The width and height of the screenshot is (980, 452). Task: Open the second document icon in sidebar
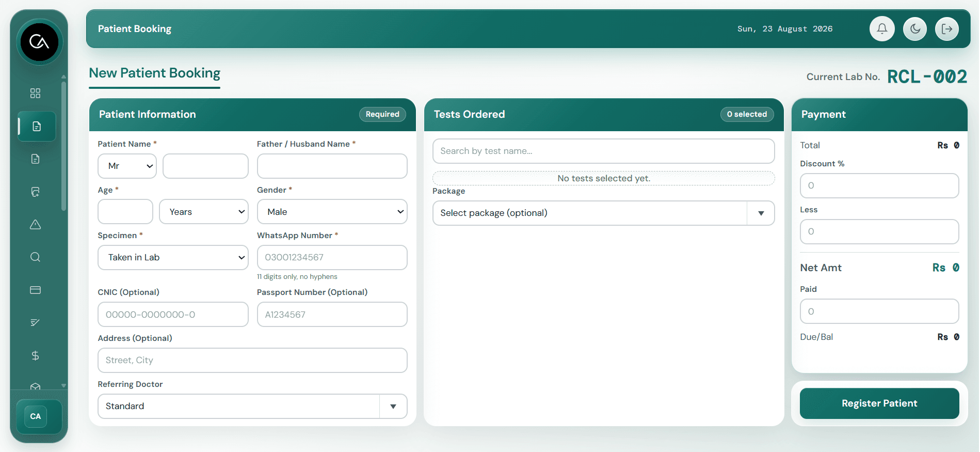point(35,159)
